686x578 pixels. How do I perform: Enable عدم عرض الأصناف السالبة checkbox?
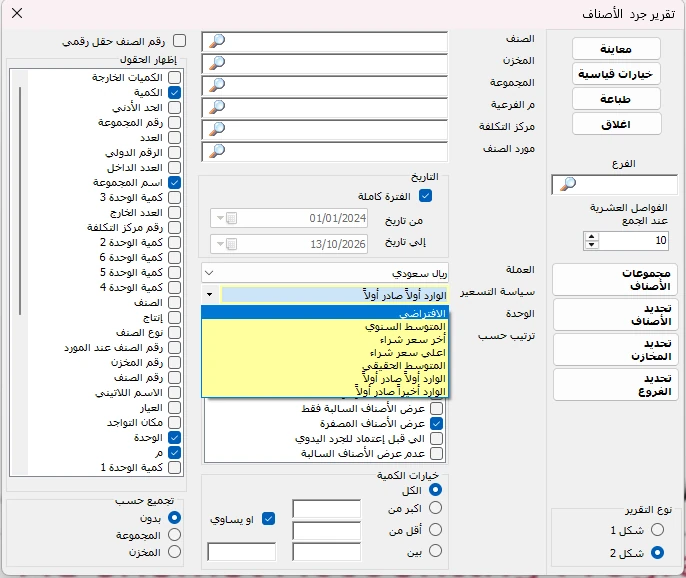(x=437, y=453)
